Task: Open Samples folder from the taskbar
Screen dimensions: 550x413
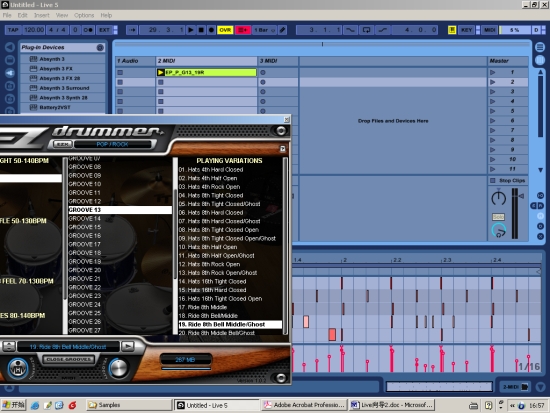Action: (129, 405)
